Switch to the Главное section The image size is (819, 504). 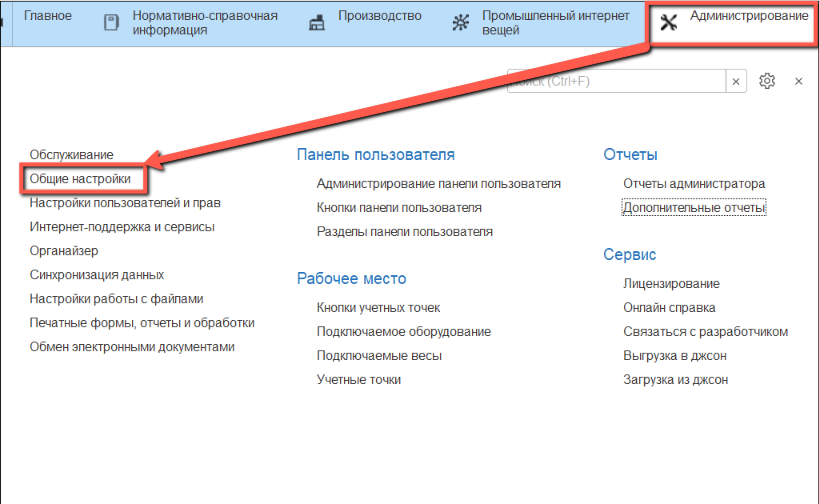point(47,17)
